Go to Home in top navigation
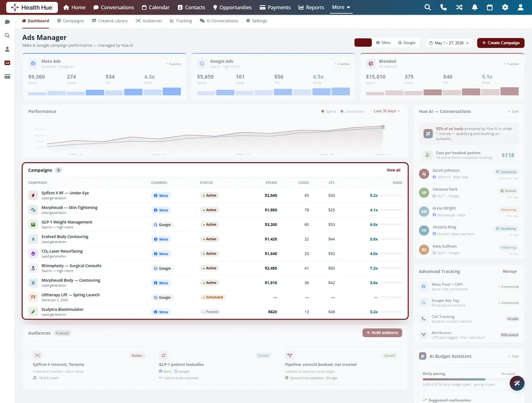This screenshot has height=403, width=532. pos(74,7)
